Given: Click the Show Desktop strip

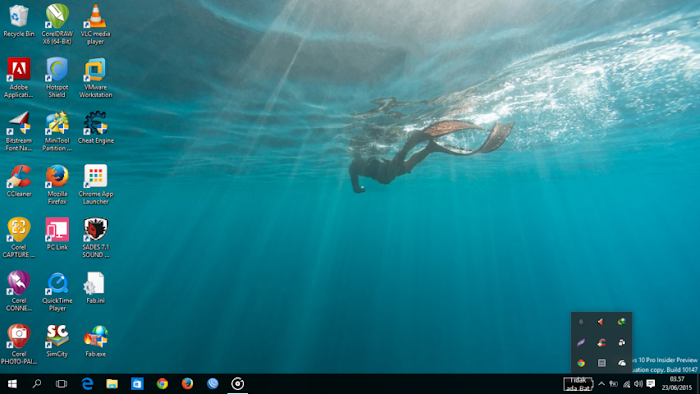Looking at the screenshot, I should coord(698,384).
